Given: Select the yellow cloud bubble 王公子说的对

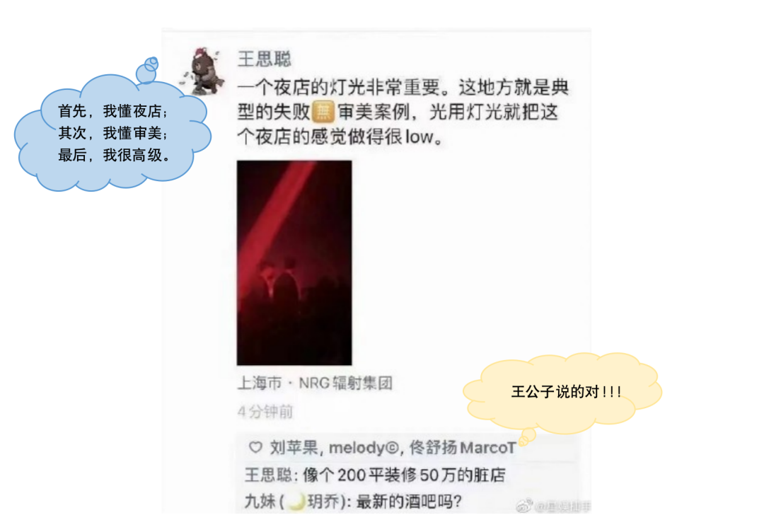Looking at the screenshot, I should (562, 393).
